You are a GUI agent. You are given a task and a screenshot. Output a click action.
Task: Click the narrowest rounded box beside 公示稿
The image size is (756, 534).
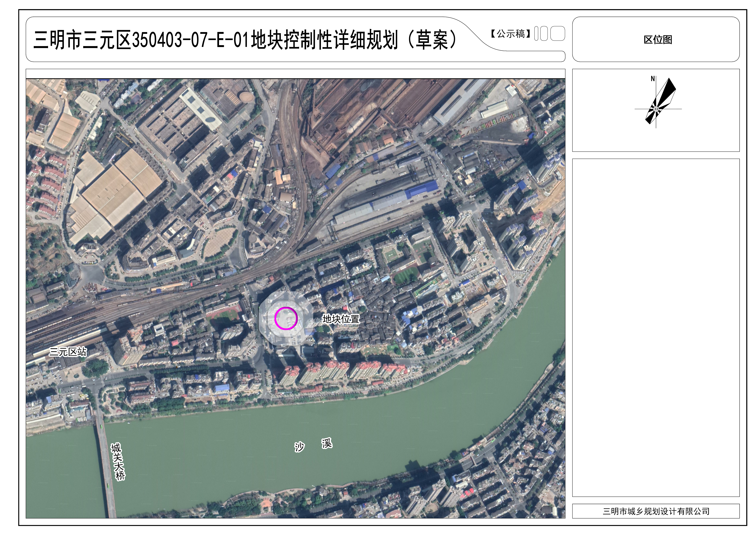[x=536, y=34]
